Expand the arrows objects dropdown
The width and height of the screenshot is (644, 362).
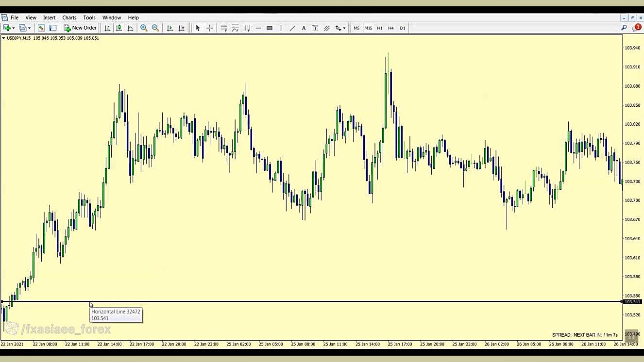coord(344,28)
